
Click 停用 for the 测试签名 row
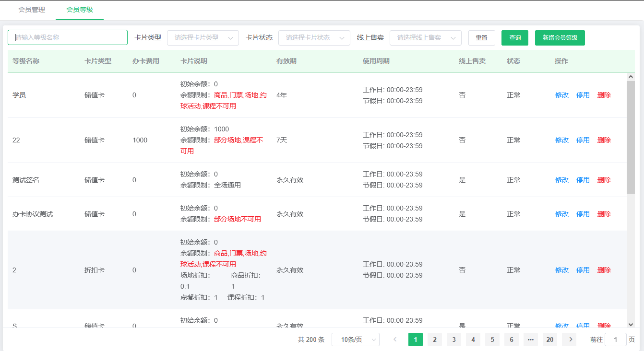pyautogui.click(x=583, y=180)
